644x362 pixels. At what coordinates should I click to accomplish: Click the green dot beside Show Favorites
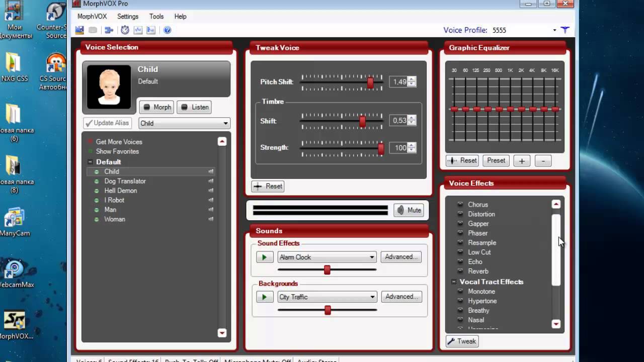90,151
